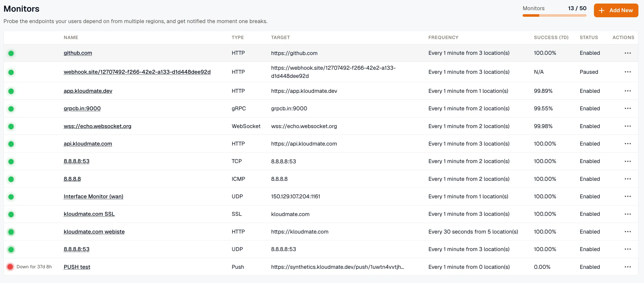The height and width of the screenshot is (283, 644).
Task: Click green status dot of github.com row
Action: pos(11,53)
